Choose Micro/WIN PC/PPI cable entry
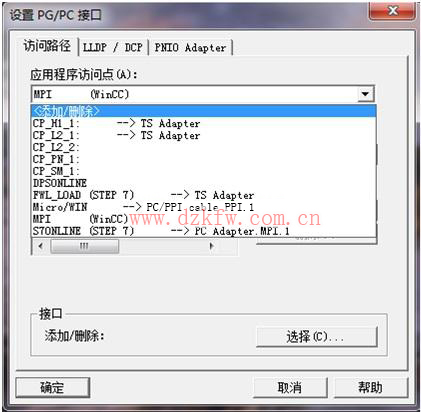The image size is (421, 412). (204, 207)
